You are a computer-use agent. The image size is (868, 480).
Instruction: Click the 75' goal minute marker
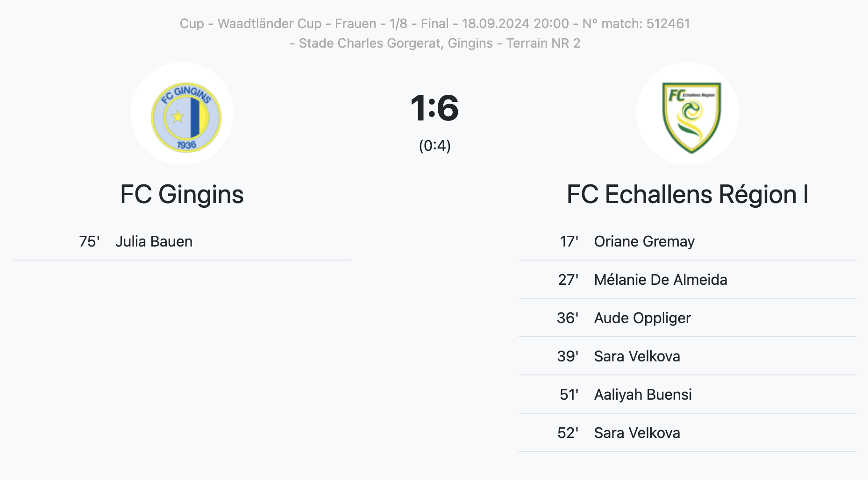[89, 241]
